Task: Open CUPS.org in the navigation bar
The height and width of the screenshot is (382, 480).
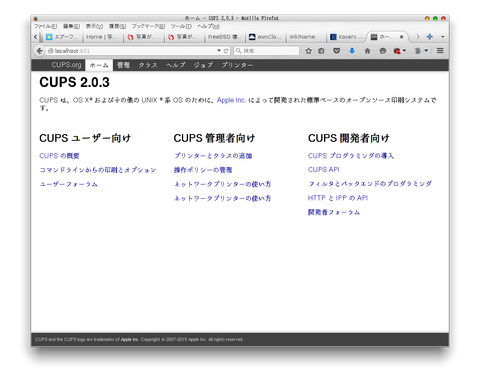Action: [x=66, y=65]
